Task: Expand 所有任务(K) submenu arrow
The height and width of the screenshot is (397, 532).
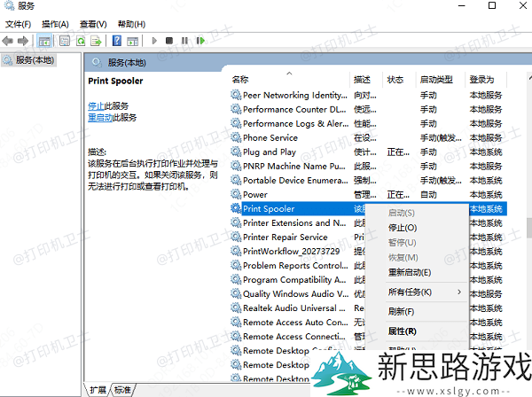Action: pyautogui.click(x=459, y=292)
